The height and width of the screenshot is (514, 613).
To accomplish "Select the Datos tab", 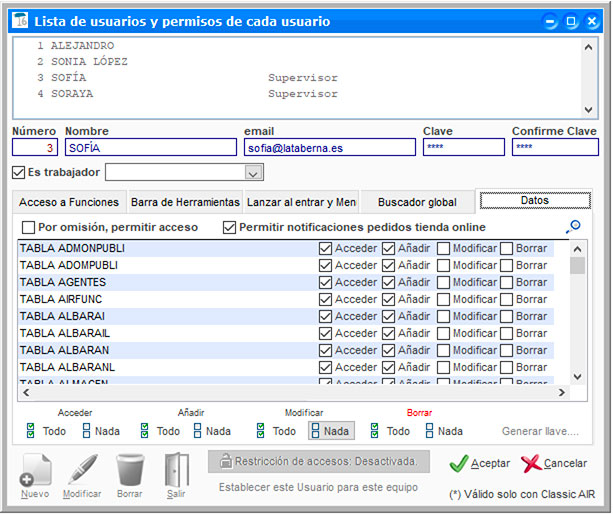I will click(x=534, y=201).
